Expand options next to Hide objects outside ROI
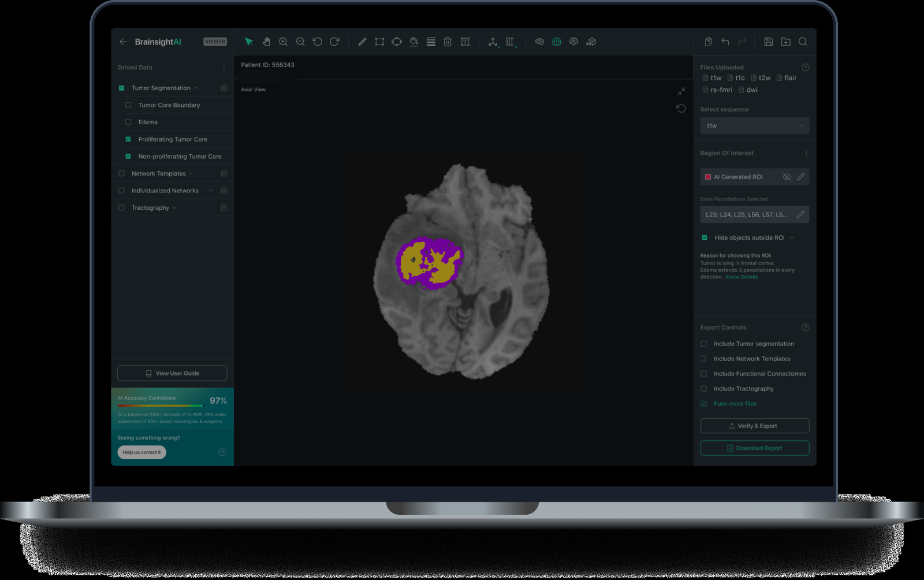 [x=792, y=237]
